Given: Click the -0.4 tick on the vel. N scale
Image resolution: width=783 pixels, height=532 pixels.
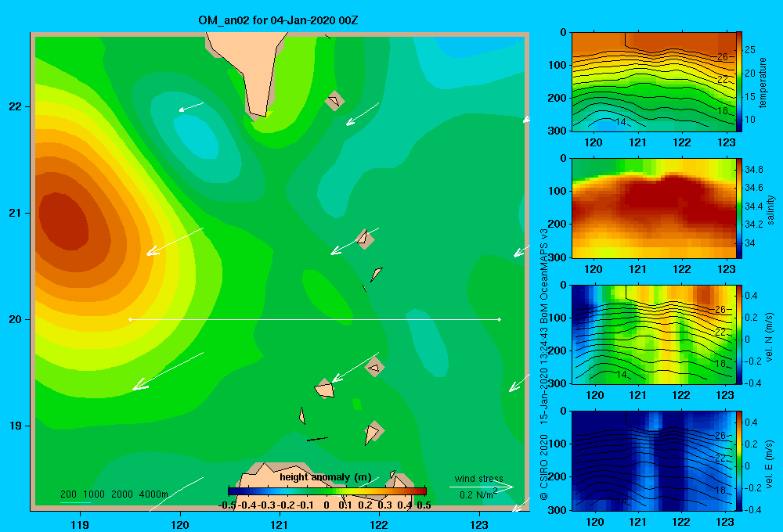Looking at the screenshot, I should pyautogui.click(x=752, y=383).
